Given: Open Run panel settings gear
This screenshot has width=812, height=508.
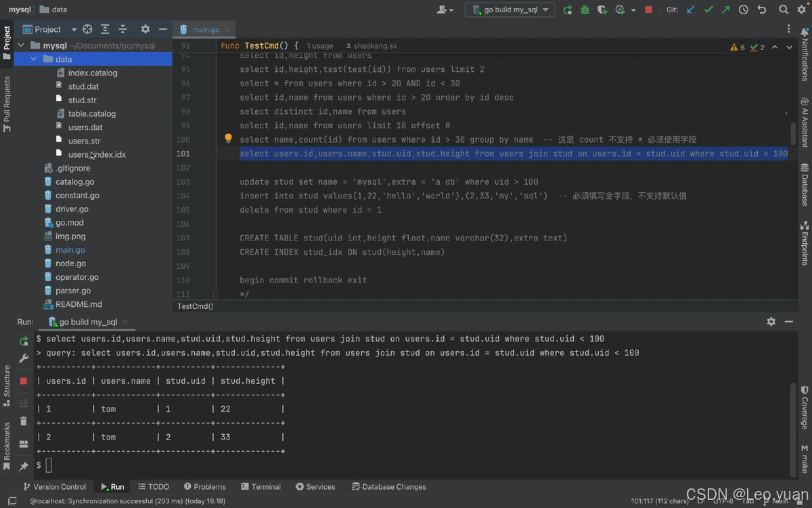Looking at the screenshot, I should click(771, 322).
